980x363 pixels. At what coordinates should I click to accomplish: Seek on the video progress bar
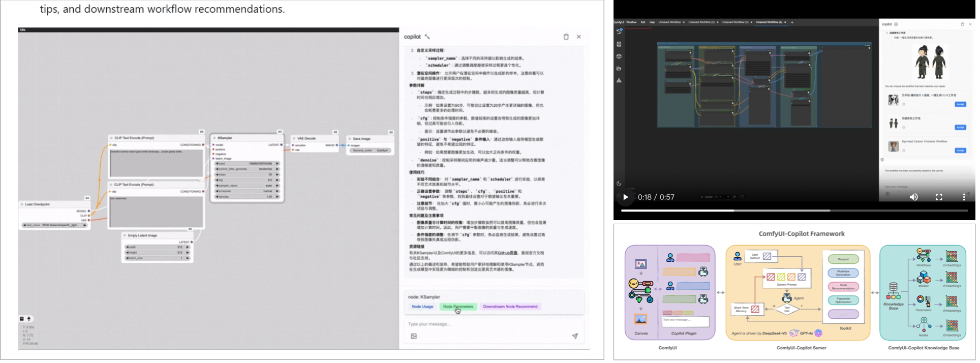pos(794,210)
